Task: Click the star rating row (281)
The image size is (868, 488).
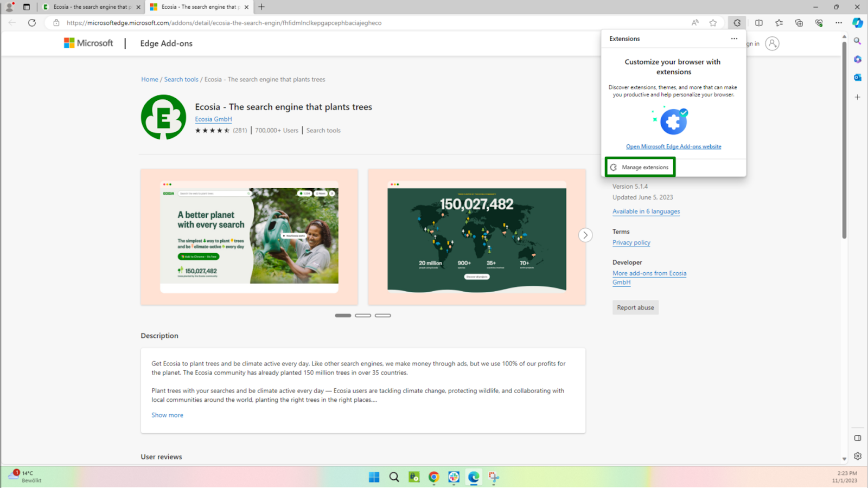Action: coord(221,130)
